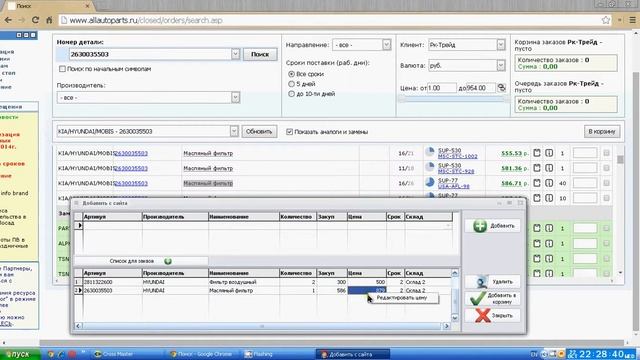640x360 pixels.
Task: Select the cell 2811322600 in order list
Action: click(x=112, y=282)
